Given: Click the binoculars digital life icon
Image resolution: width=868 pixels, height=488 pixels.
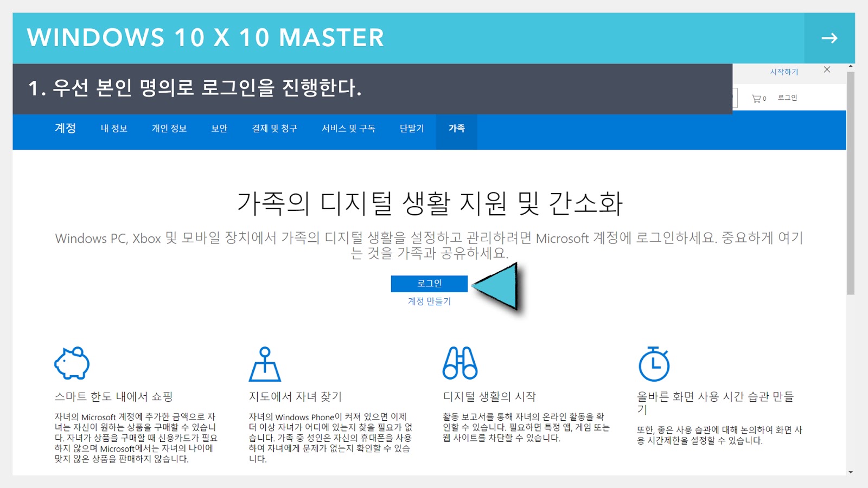Looking at the screenshot, I should pos(460,363).
